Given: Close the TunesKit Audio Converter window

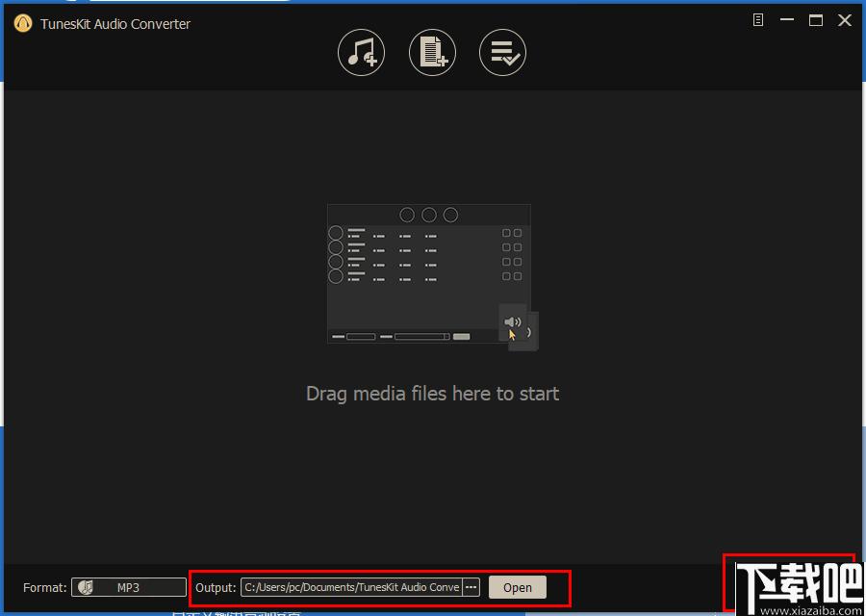Looking at the screenshot, I should 845,20.
